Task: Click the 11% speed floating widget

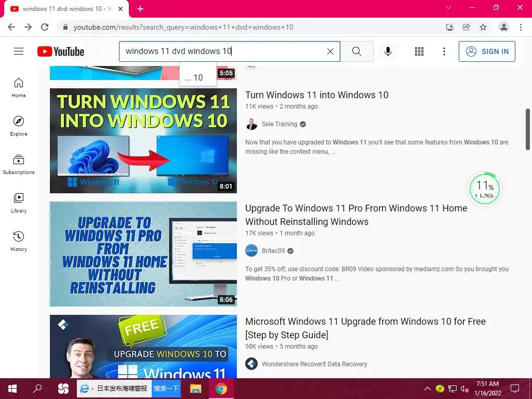Action: pyautogui.click(x=485, y=189)
